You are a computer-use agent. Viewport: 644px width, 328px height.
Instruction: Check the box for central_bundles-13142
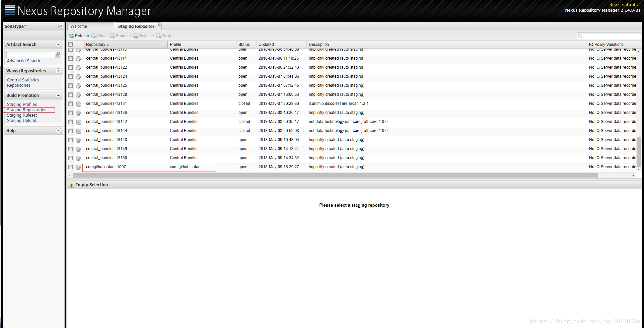(71, 122)
